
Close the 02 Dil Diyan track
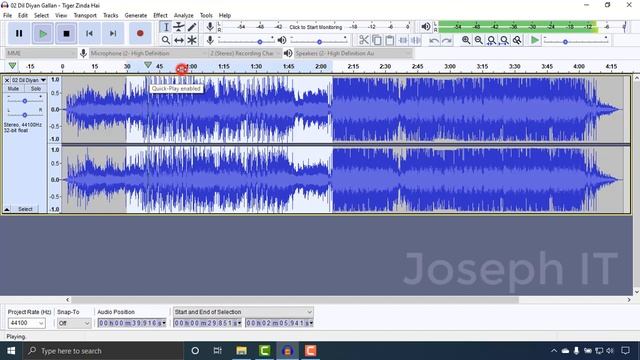[x=7, y=80]
